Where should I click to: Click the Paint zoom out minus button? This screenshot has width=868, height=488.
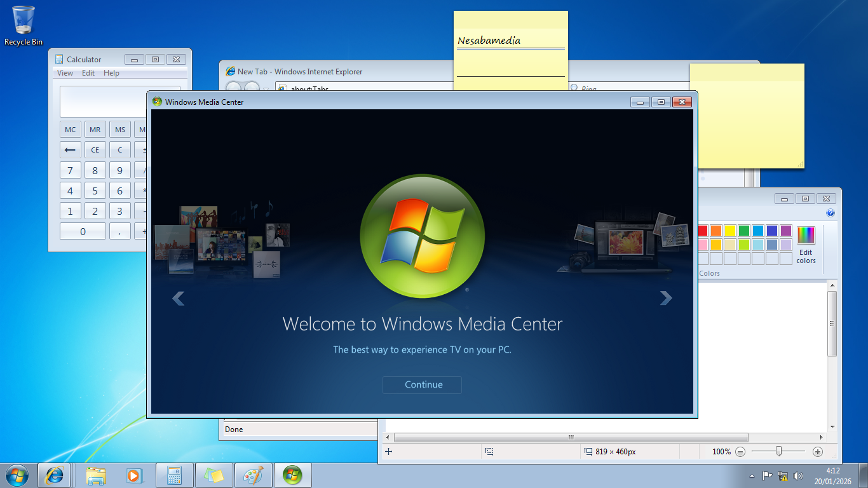tap(740, 452)
